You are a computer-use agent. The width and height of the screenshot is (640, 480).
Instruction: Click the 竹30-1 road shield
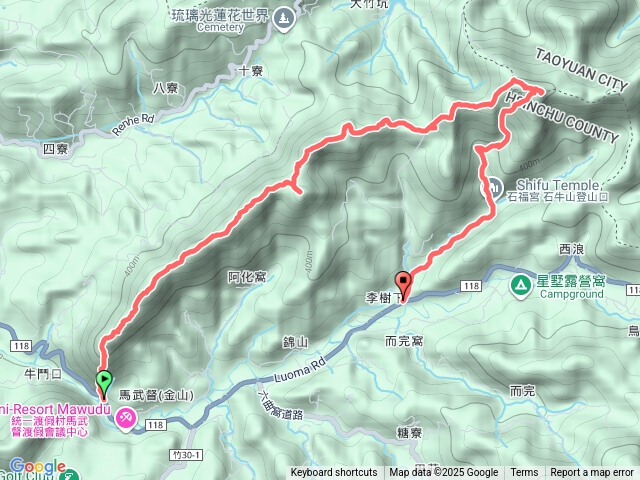click(x=186, y=455)
